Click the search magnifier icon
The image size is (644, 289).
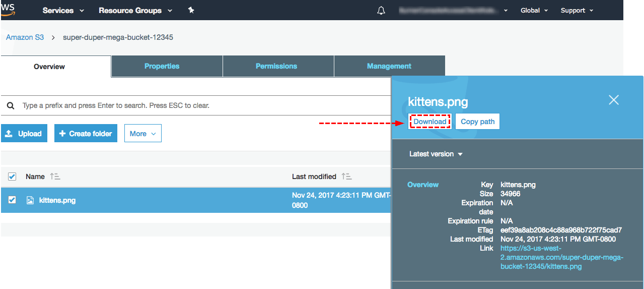point(10,106)
